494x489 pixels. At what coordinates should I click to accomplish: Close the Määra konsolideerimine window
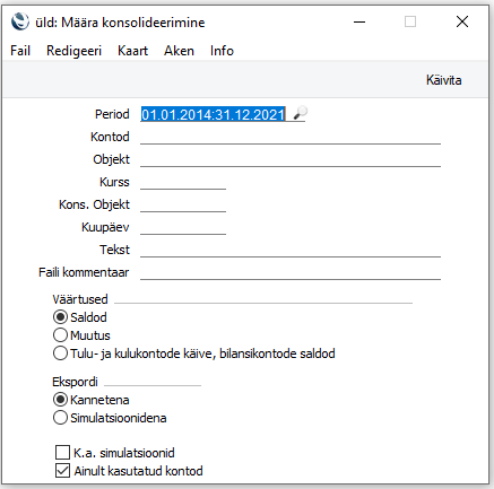click(x=462, y=22)
